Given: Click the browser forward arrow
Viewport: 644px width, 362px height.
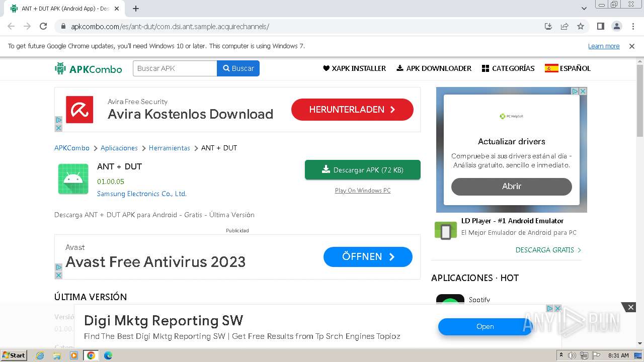Looking at the screenshot, I should point(27,26).
